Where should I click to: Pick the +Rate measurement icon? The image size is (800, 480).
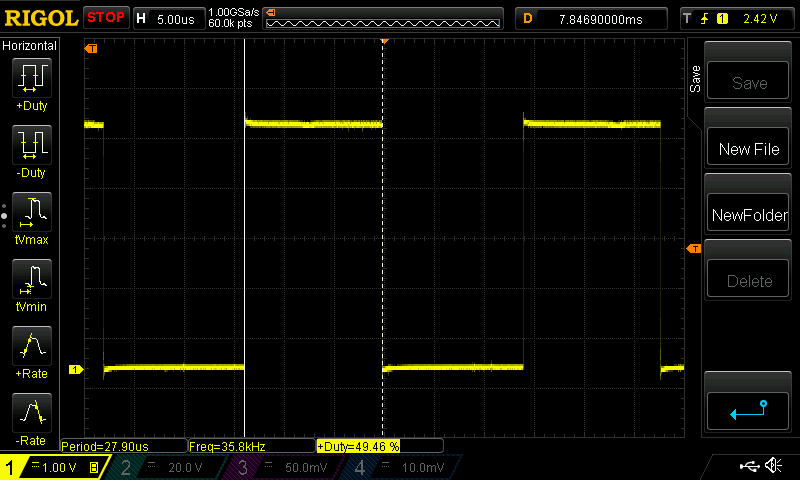[x=31, y=346]
